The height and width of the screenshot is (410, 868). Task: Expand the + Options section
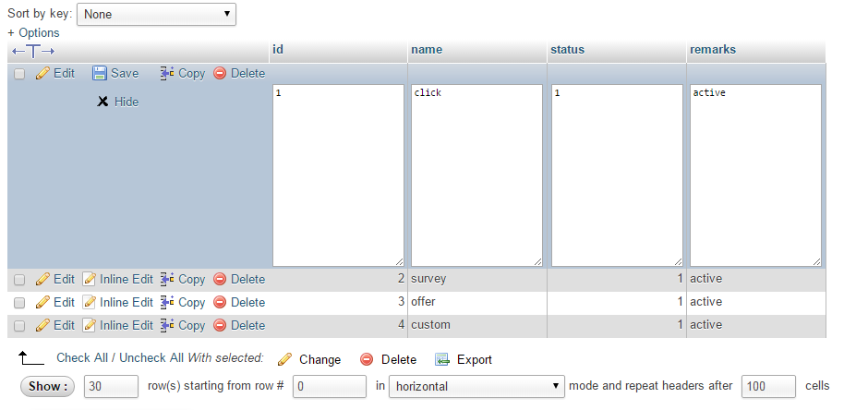[x=33, y=32]
